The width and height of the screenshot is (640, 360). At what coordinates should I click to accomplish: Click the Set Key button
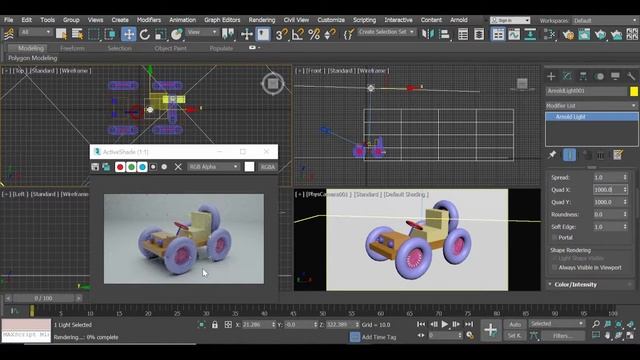pyautogui.click(x=515, y=336)
